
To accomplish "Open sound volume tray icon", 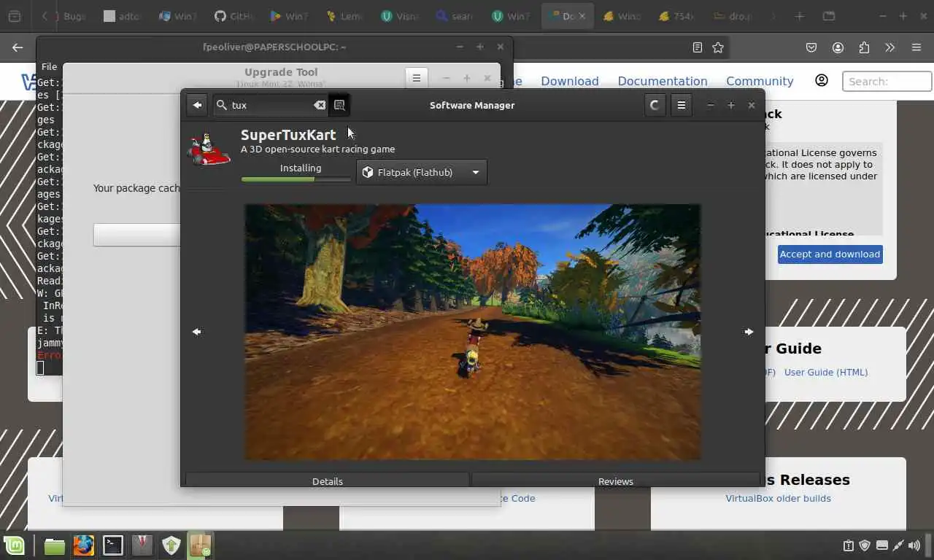I will (915, 545).
